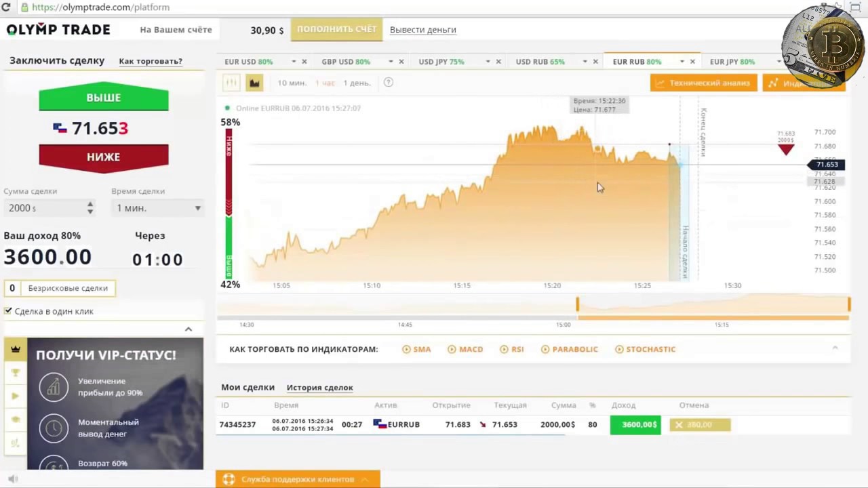Screen dimensions: 868x488
Task: Click OLYMP TRADE logo
Action: point(58,29)
